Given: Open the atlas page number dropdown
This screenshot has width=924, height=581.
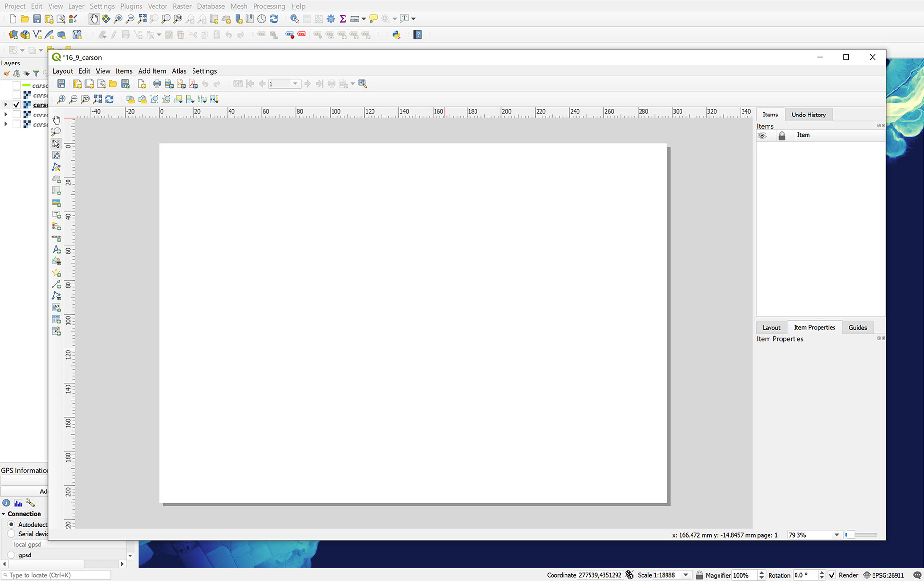Looking at the screenshot, I should (x=295, y=84).
